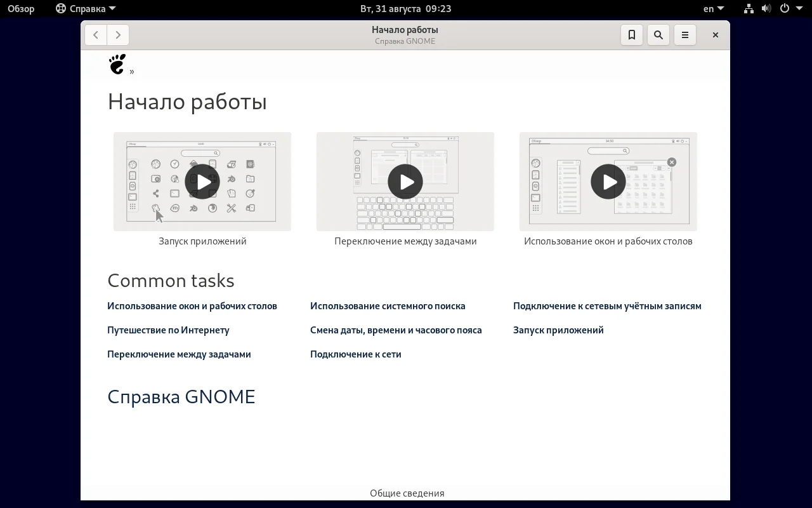
Task: Open 'Путешествие по Интернету' link
Action: (x=168, y=330)
